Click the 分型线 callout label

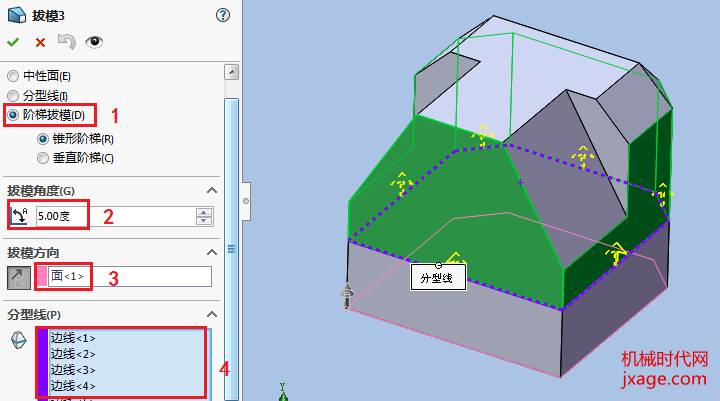pyautogui.click(x=438, y=277)
